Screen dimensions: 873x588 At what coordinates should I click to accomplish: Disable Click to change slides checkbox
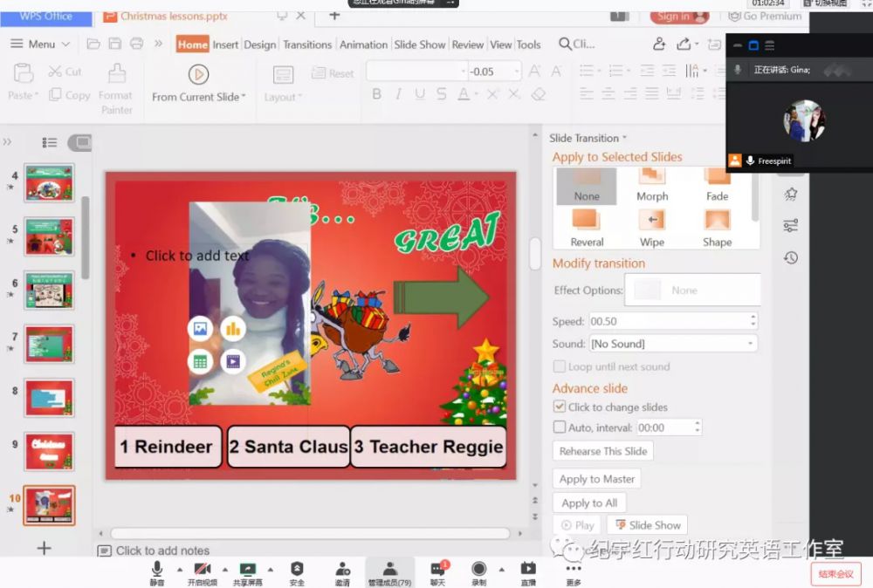(560, 407)
